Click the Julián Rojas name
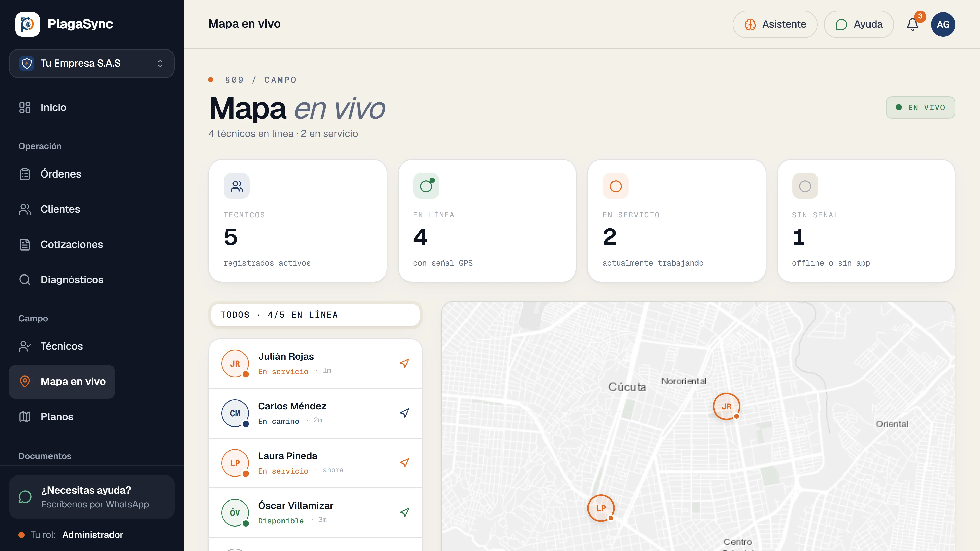Viewport: 980px width, 551px height. pyautogui.click(x=286, y=357)
